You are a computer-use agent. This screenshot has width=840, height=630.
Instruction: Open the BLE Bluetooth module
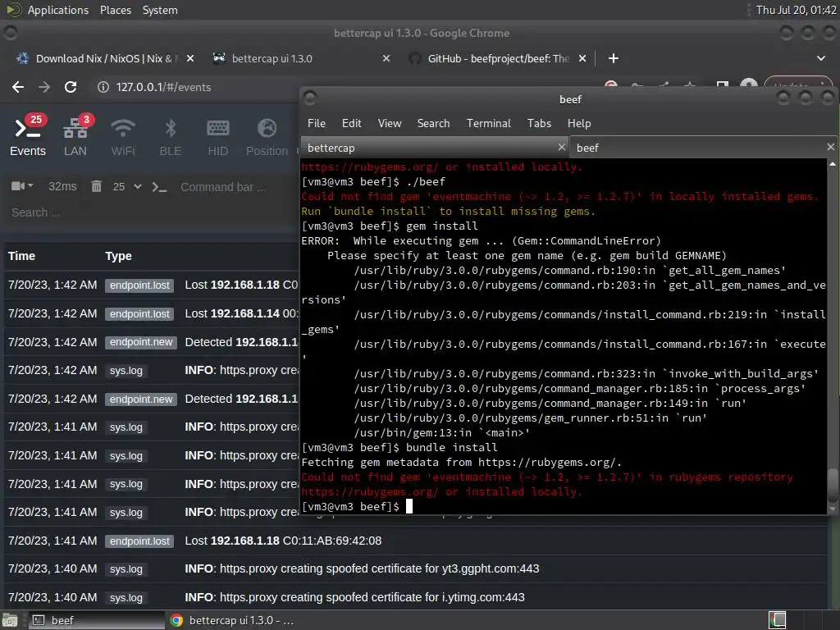pos(171,136)
